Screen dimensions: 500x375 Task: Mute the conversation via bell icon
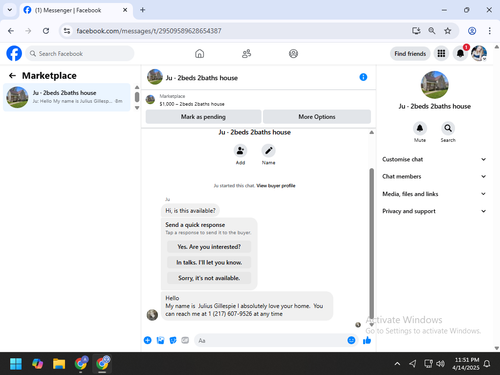[x=420, y=128]
